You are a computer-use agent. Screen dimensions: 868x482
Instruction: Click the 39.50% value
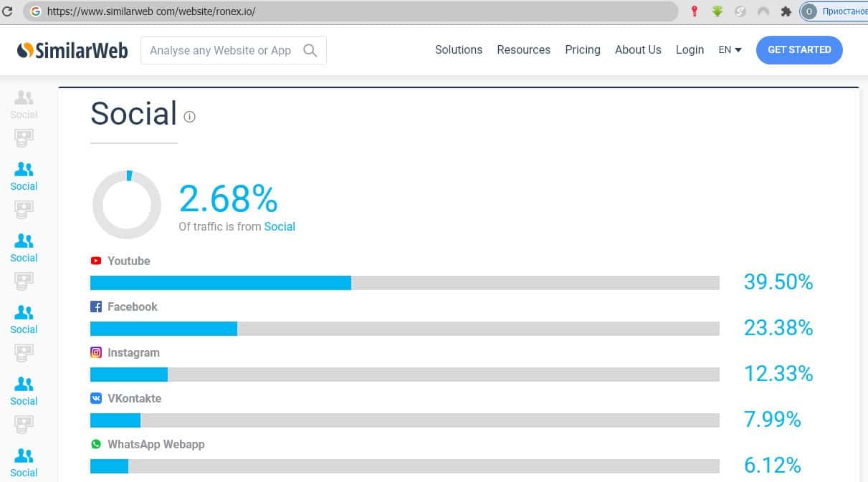(778, 281)
